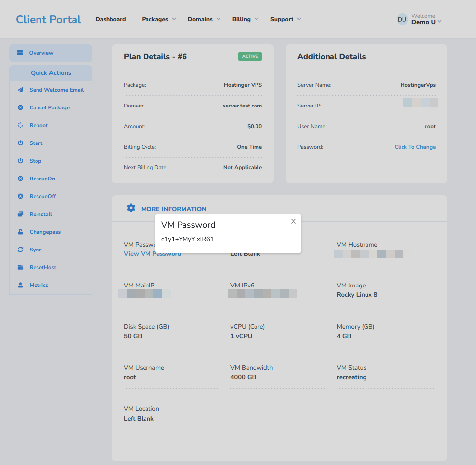Open Click To Change for the password

click(415, 147)
